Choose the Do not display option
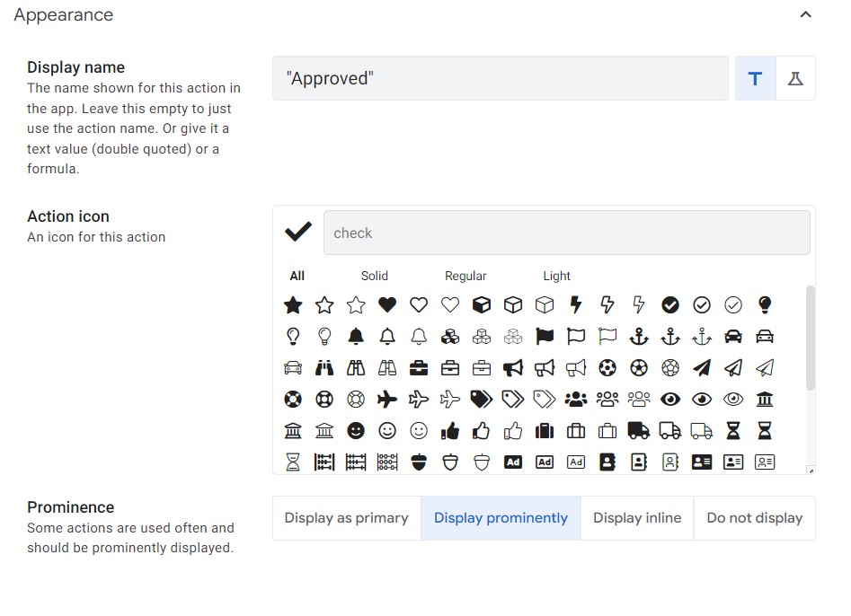This screenshot has width=851, height=616. [755, 518]
